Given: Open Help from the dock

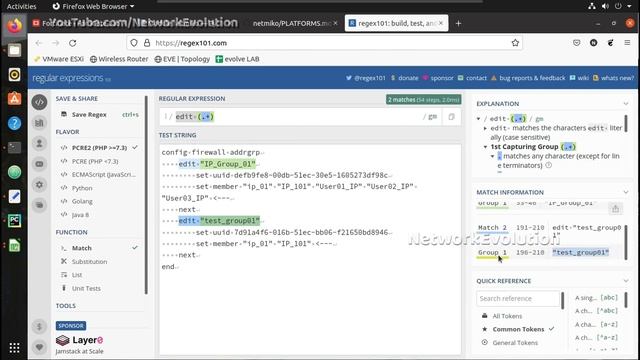Looking at the screenshot, I should pos(14,123).
